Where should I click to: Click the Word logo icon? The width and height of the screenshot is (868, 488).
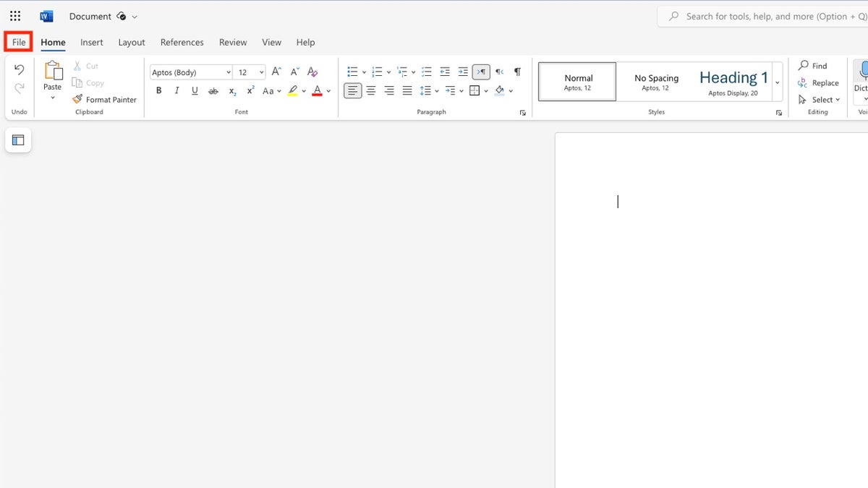coord(46,16)
